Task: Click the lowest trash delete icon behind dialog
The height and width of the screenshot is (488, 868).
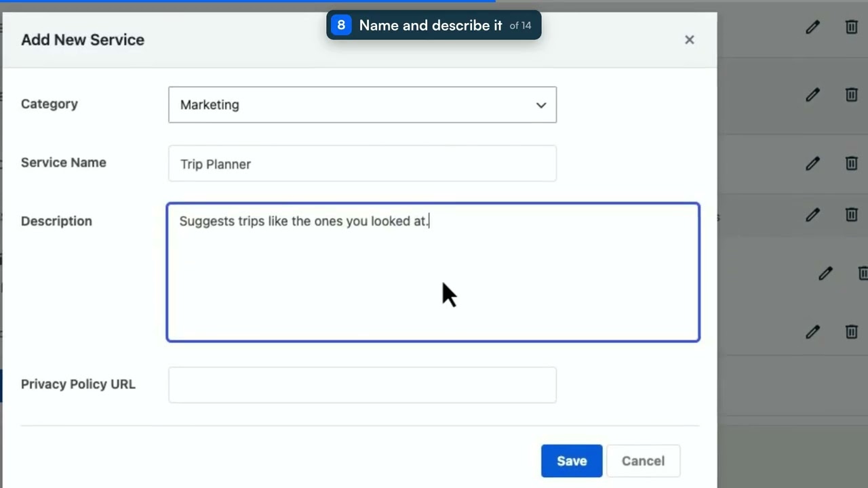Action: (851, 332)
